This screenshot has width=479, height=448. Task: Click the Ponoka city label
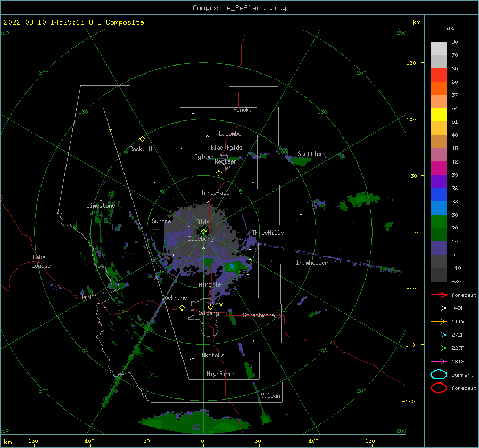tap(243, 110)
